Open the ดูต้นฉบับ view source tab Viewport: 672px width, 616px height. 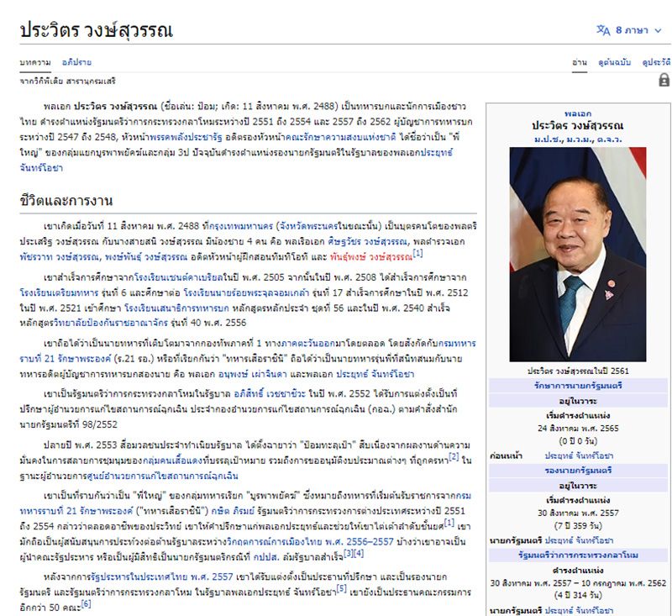[615, 62]
